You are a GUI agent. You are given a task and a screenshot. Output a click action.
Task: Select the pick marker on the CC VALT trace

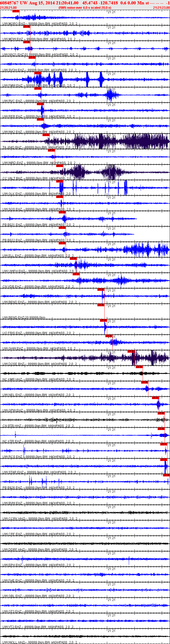[x=59, y=166]
